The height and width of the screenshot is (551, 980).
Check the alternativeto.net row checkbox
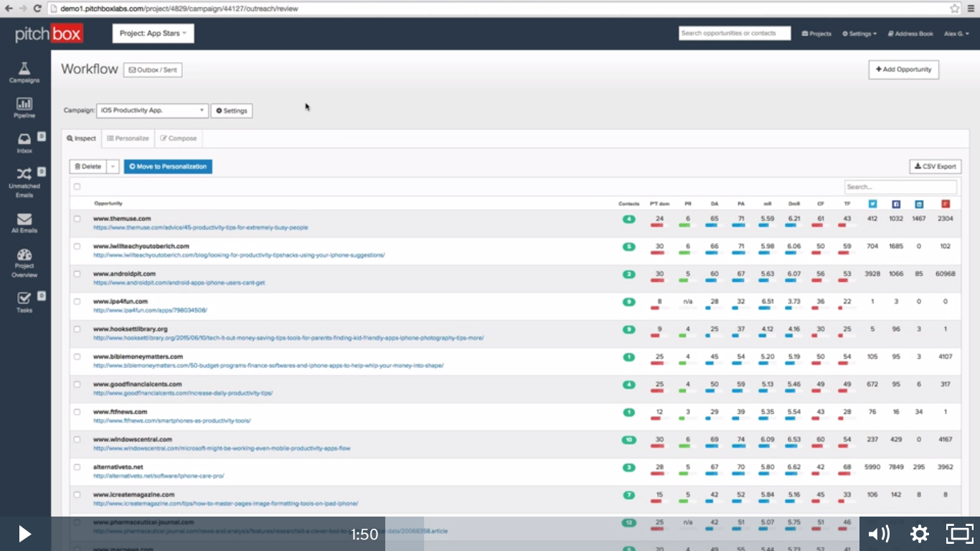(x=77, y=467)
